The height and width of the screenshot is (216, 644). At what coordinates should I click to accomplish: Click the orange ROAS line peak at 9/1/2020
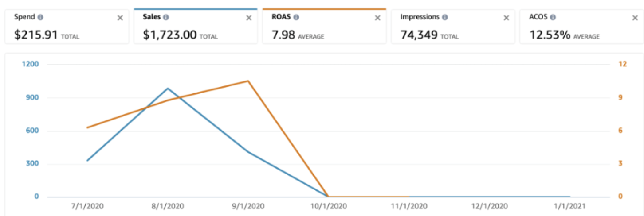click(248, 81)
